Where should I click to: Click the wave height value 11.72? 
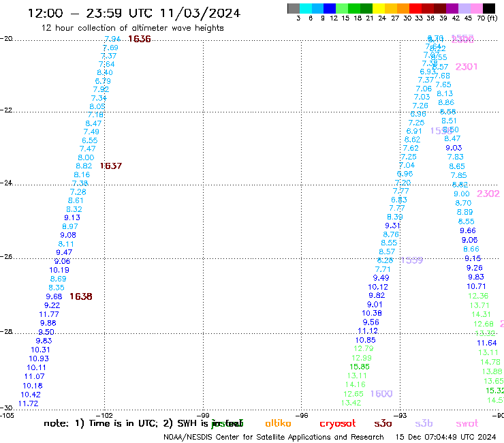click(29, 403)
